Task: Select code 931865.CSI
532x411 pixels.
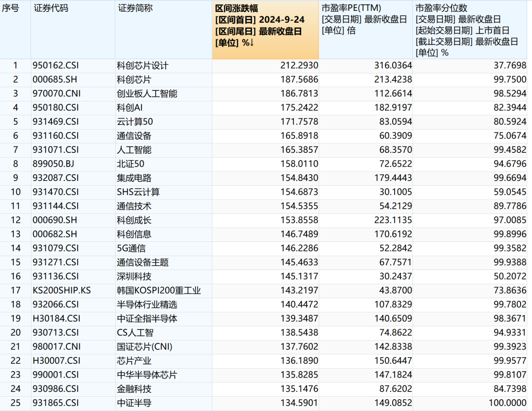Action: 56,403
